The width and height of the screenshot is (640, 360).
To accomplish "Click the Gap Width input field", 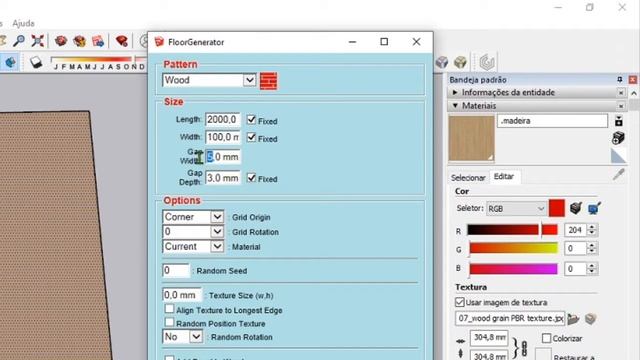I will tap(222, 157).
